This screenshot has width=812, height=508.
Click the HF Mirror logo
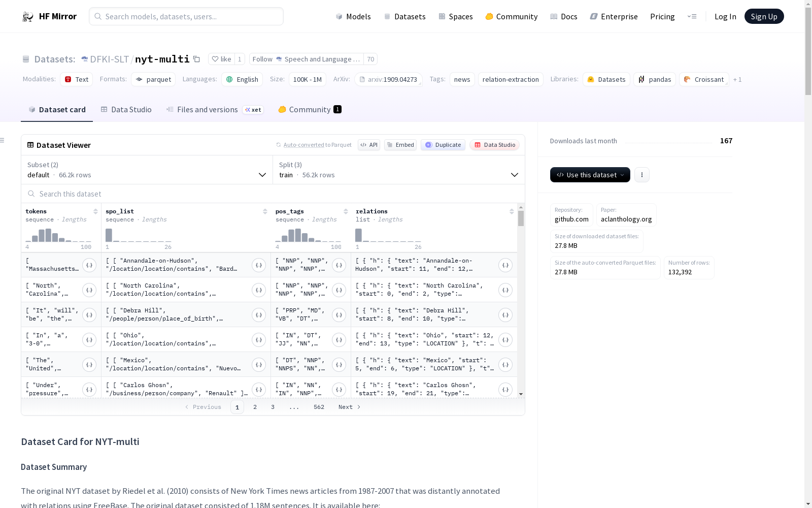tap(49, 16)
